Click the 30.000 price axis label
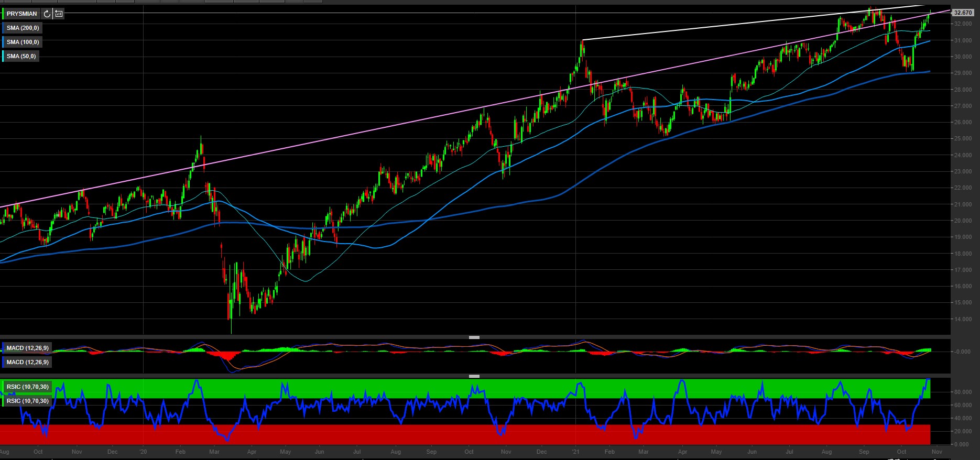Screen dimensions: 980x460 tap(963, 57)
